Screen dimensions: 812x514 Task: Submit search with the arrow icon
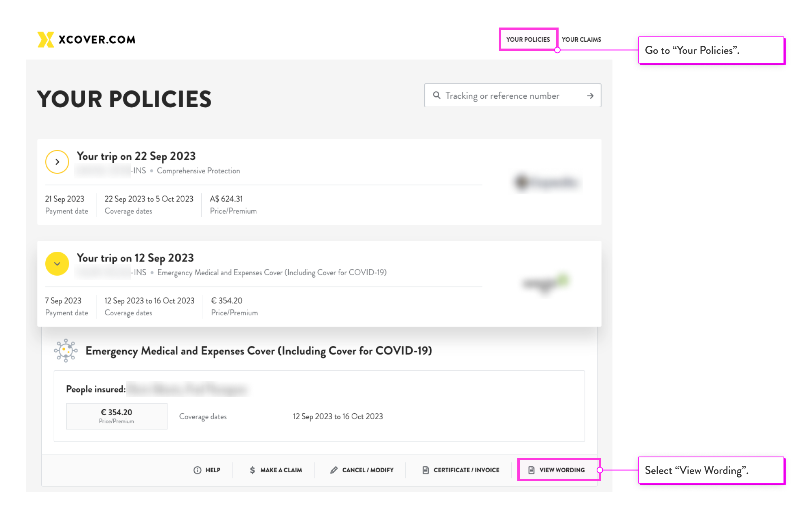pyautogui.click(x=590, y=96)
